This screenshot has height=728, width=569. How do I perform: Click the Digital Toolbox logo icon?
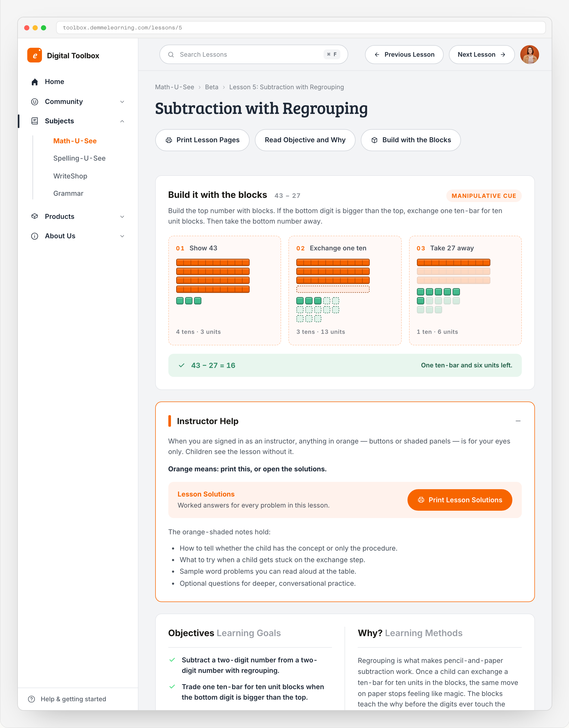point(35,55)
